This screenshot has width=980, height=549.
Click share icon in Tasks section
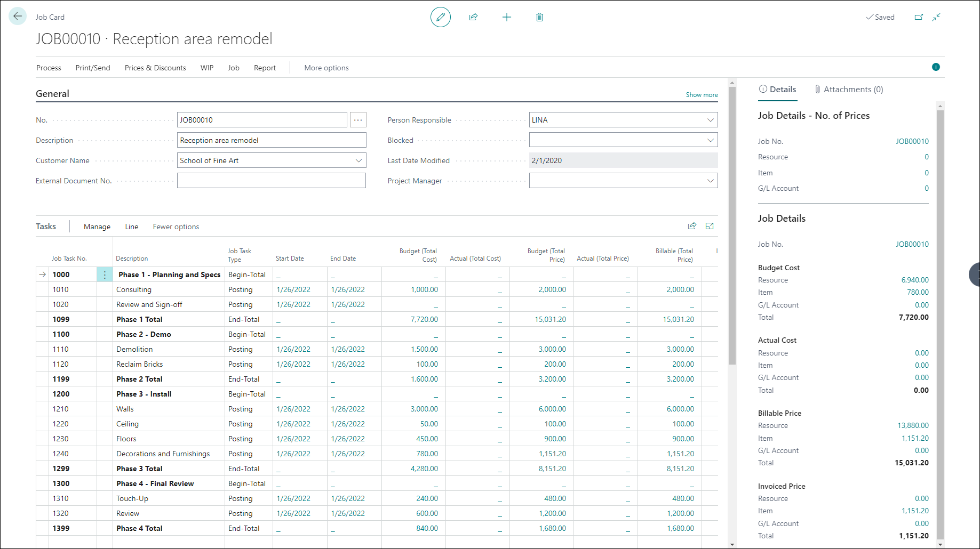tap(692, 226)
